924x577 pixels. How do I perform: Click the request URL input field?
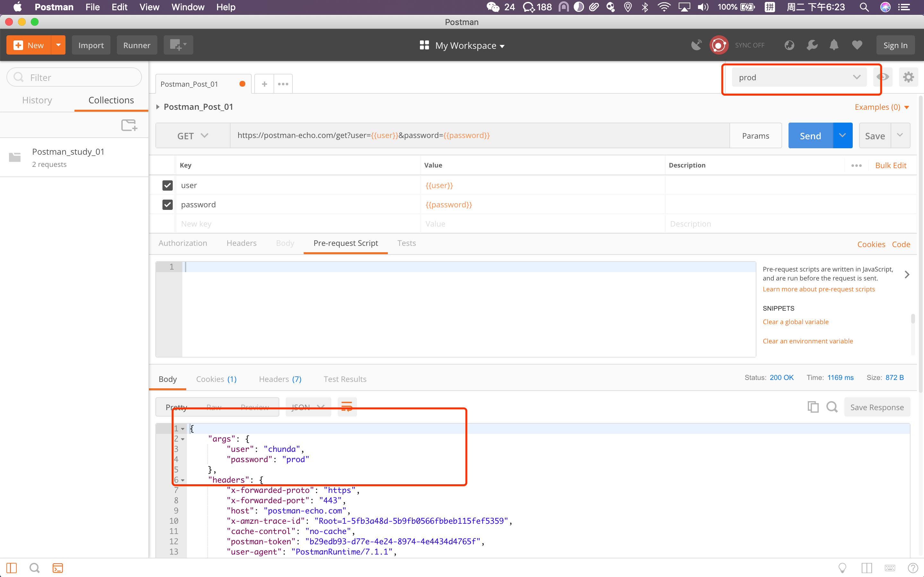click(x=480, y=135)
